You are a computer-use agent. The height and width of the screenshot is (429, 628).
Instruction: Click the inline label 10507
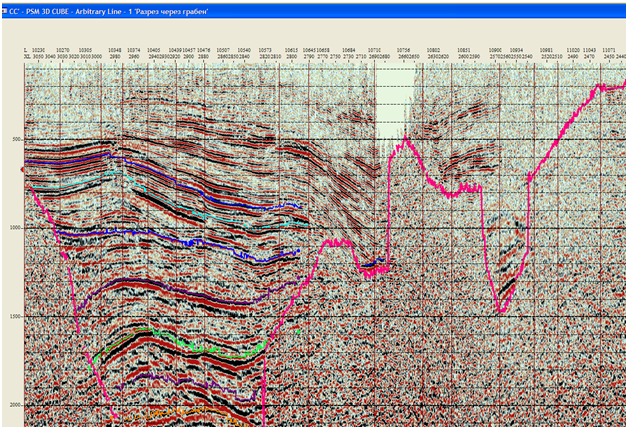[223, 50]
